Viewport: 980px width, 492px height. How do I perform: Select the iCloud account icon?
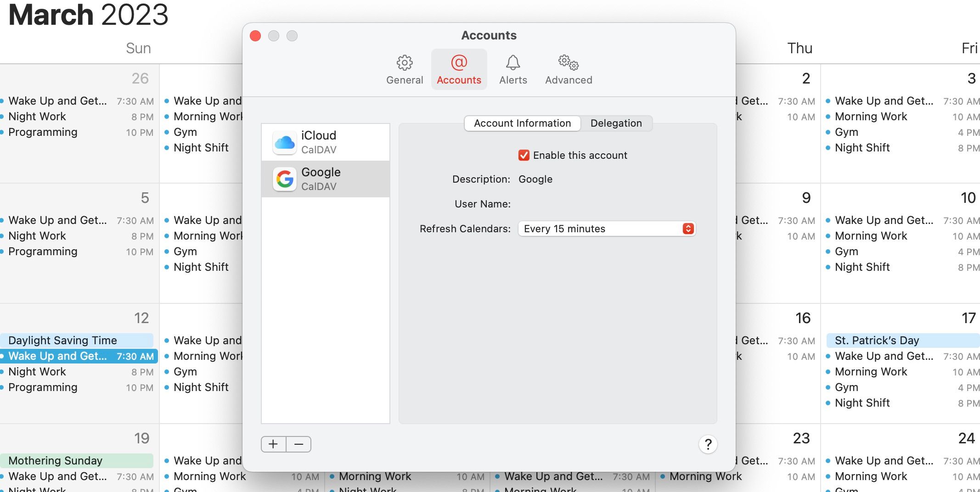pyautogui.click(x=285, y=142)
